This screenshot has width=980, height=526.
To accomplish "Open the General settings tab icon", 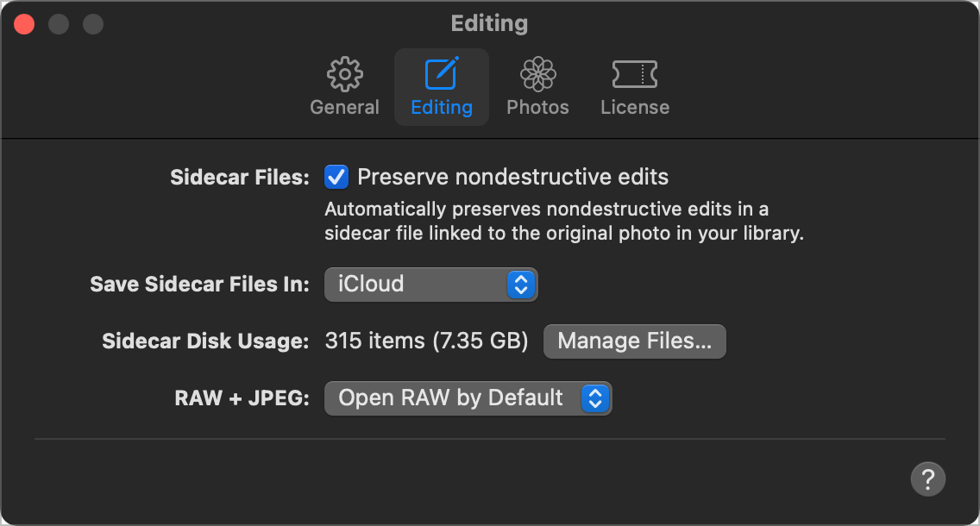I will [x=344, y=74].
